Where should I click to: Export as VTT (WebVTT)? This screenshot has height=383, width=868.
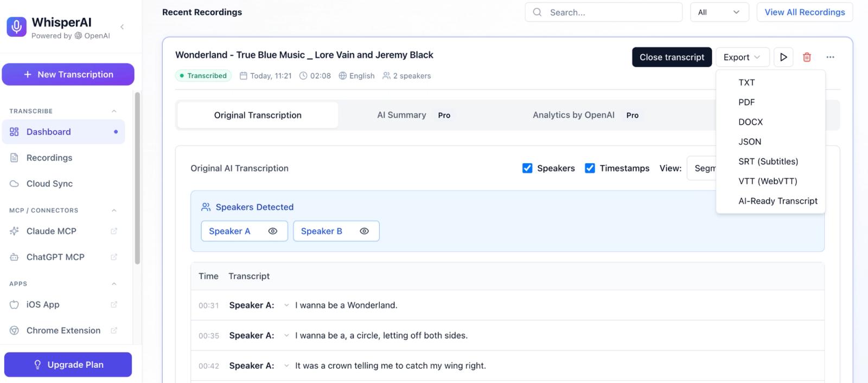pos(770,181)
